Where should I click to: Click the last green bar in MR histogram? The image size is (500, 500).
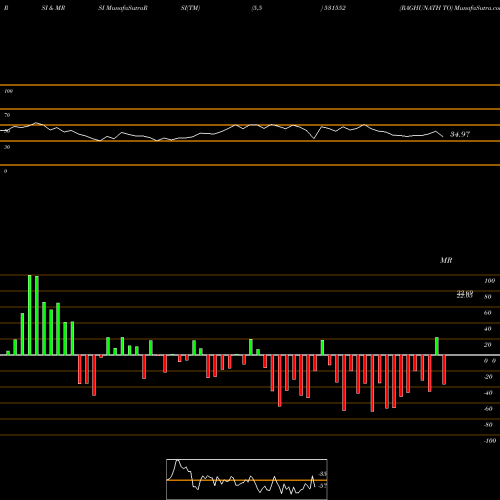point(437,346)
